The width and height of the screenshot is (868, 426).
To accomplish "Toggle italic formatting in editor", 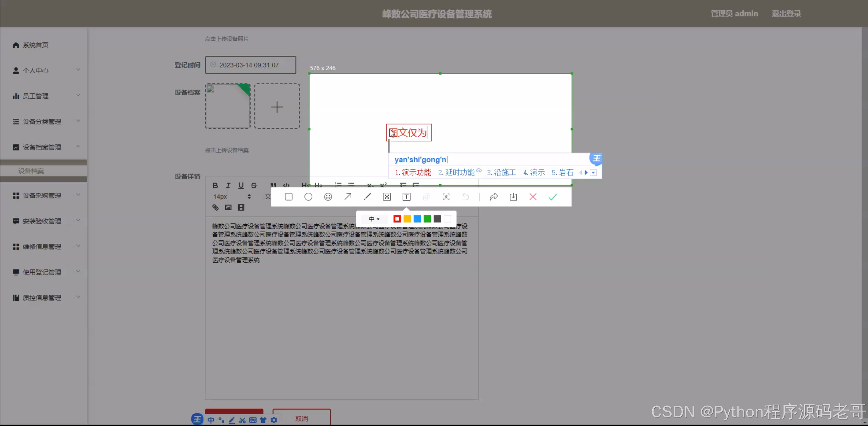I will [228, 186].
